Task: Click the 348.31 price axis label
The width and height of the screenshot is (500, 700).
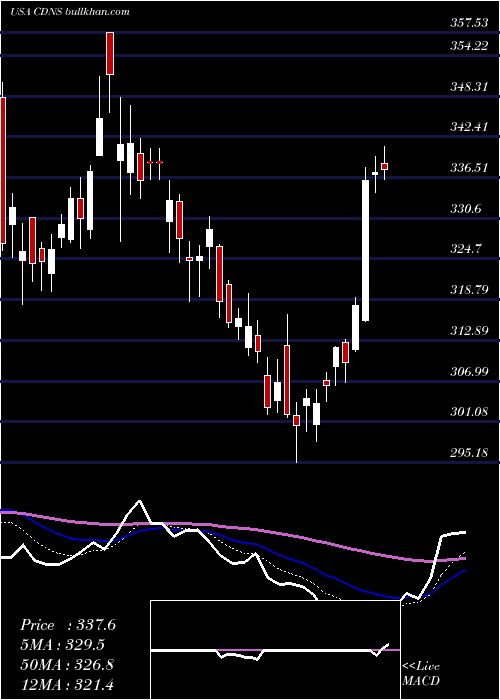Action: click(469, 87)
